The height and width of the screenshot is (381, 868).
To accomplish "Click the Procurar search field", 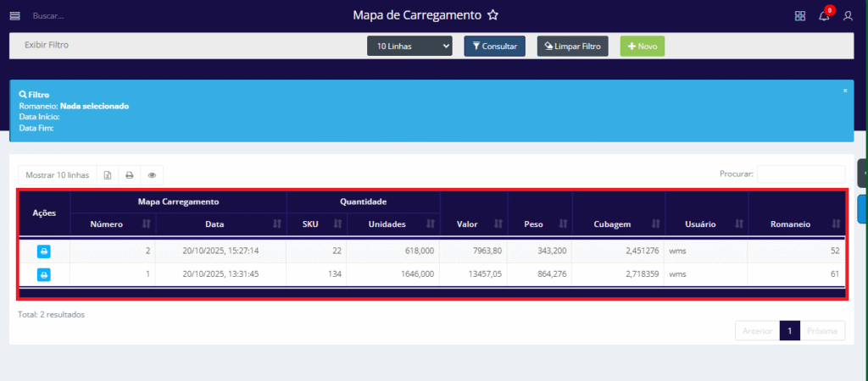I will 800,174.
